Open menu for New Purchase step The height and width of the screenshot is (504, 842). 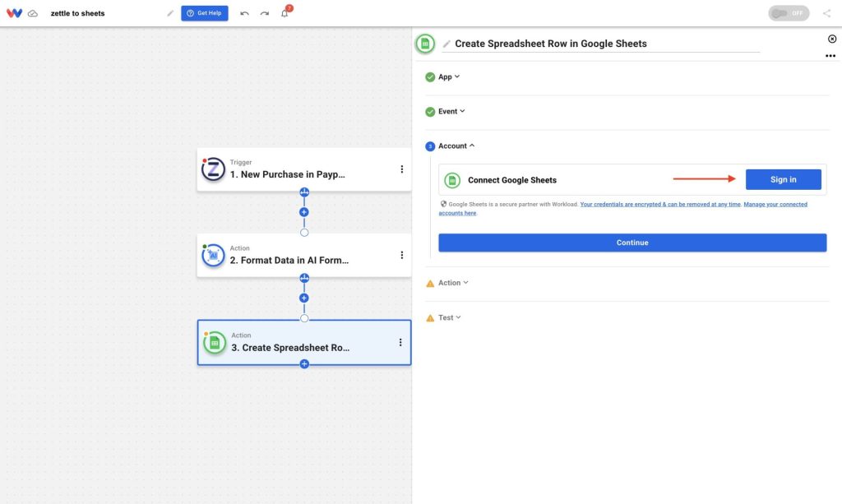[x=401, y=169]
